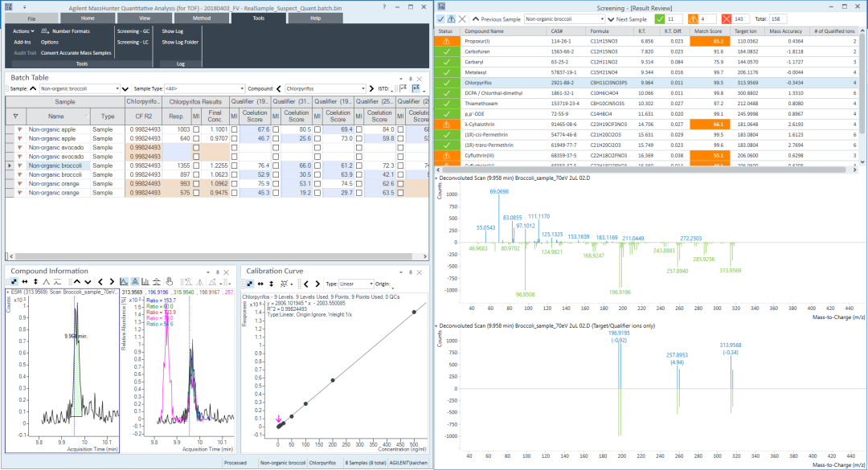The width and height of the screenshot is (868, 470).
Task: Click Screening table vertical scrollbar down arrow
Action: [x=862, y=162]
